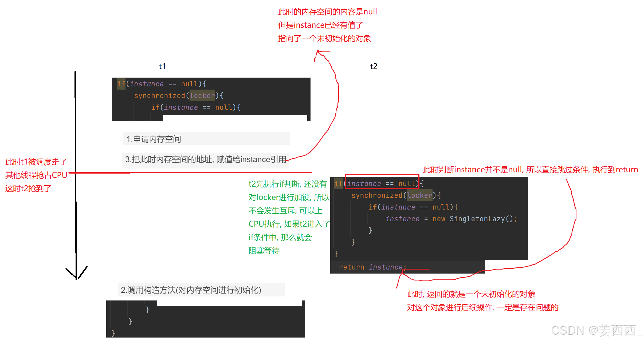Screen dimensions: 644x341
Task: Click the green text '对locker进行加锁, 所以'
Action: [x=289, y=197]
